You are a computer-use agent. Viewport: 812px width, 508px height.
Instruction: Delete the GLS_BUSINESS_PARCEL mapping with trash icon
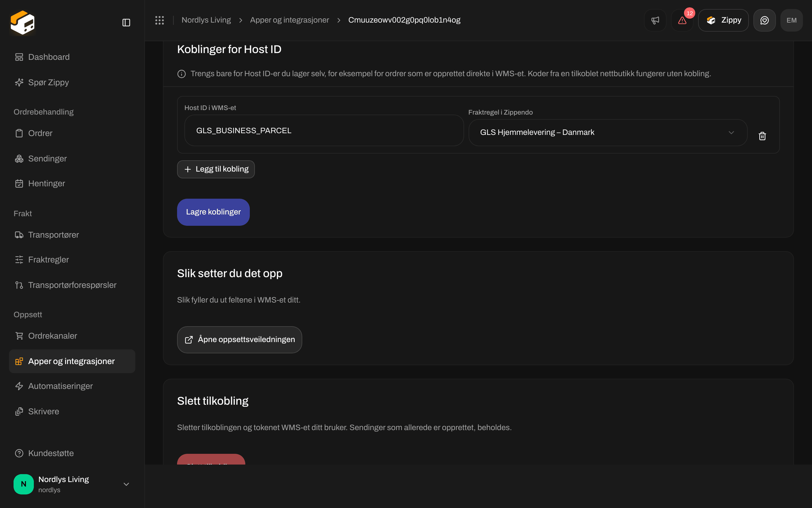pyautogui.click(x=762, y=136)
